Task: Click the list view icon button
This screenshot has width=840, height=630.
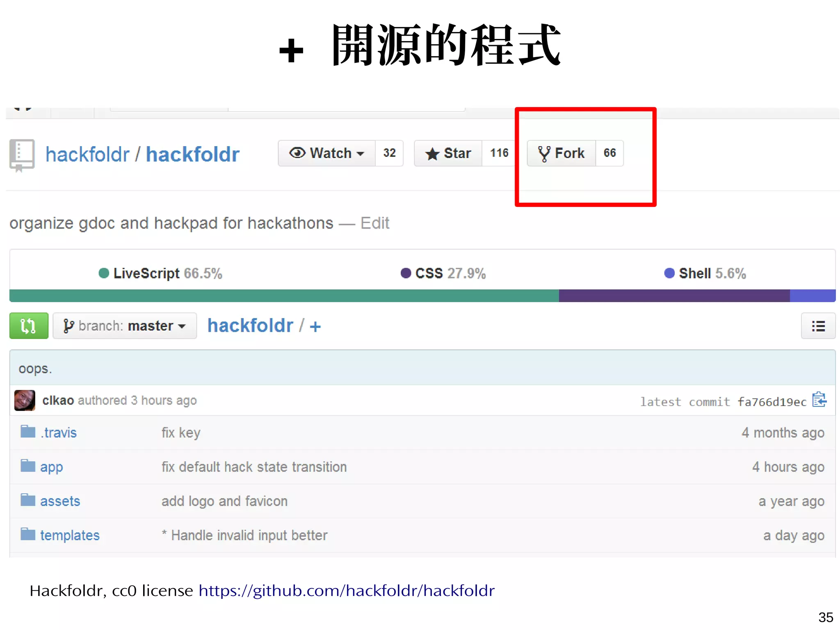Action: click(x=818, y=326)
